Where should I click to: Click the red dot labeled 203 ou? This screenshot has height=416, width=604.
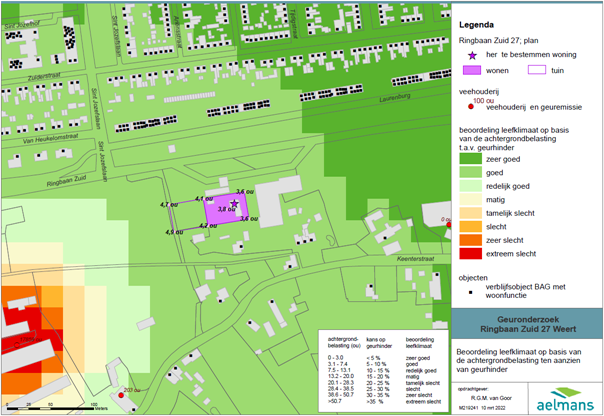pos(121,395)
